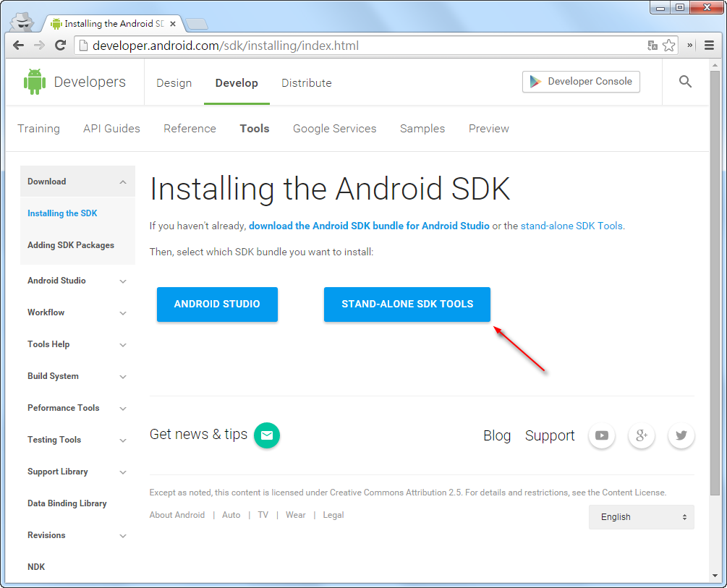Click the ANDROID STUDIO button
727x588 pixels.
(217, 304)
